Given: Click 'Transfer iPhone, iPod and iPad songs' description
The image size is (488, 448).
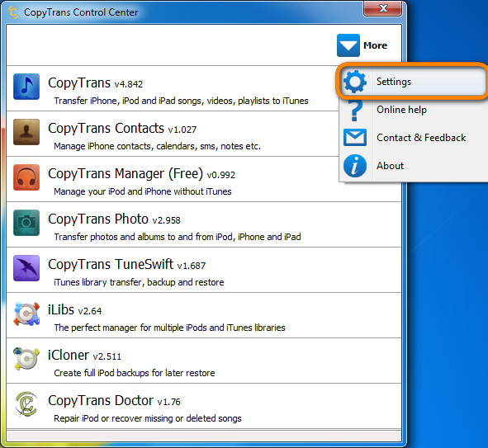Looking at the screenshot, I should point(181,101).
